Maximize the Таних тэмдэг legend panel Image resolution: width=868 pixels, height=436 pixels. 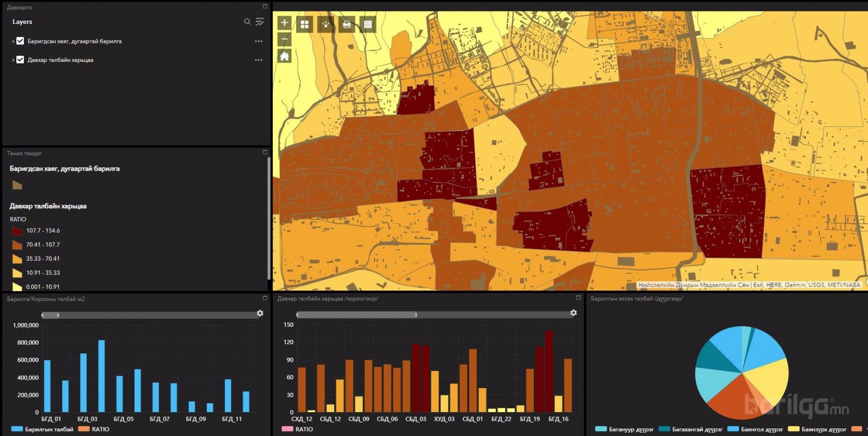coord(265,153)
